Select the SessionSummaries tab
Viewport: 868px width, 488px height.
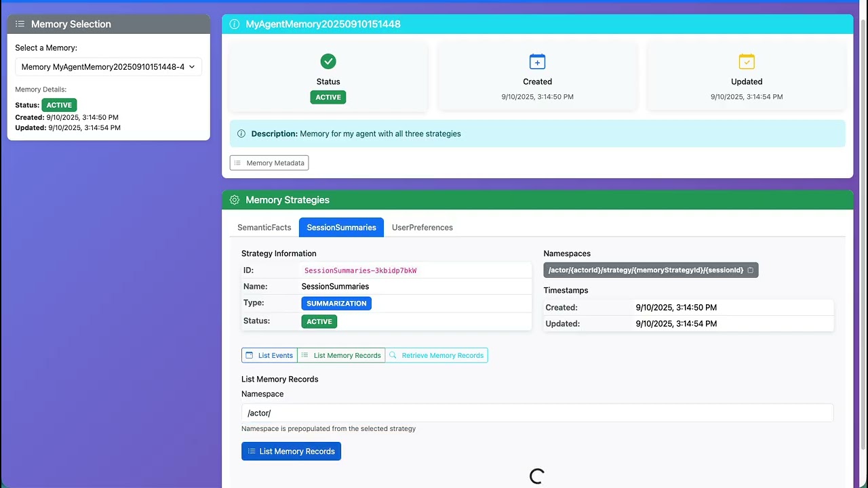pos(341,228)
